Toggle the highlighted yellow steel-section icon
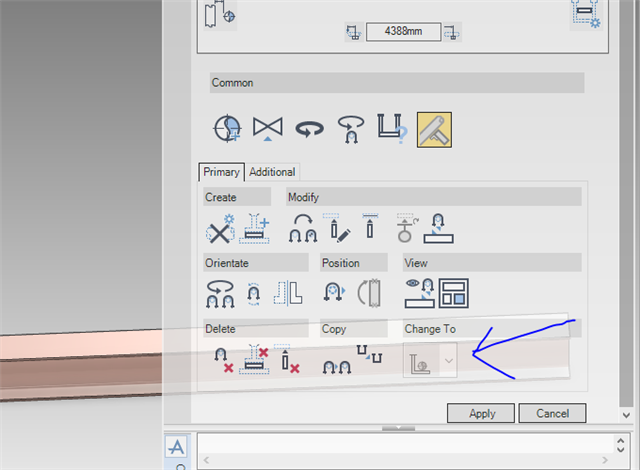This screenshot has width=640, height=470. click(x=434, y=130)
